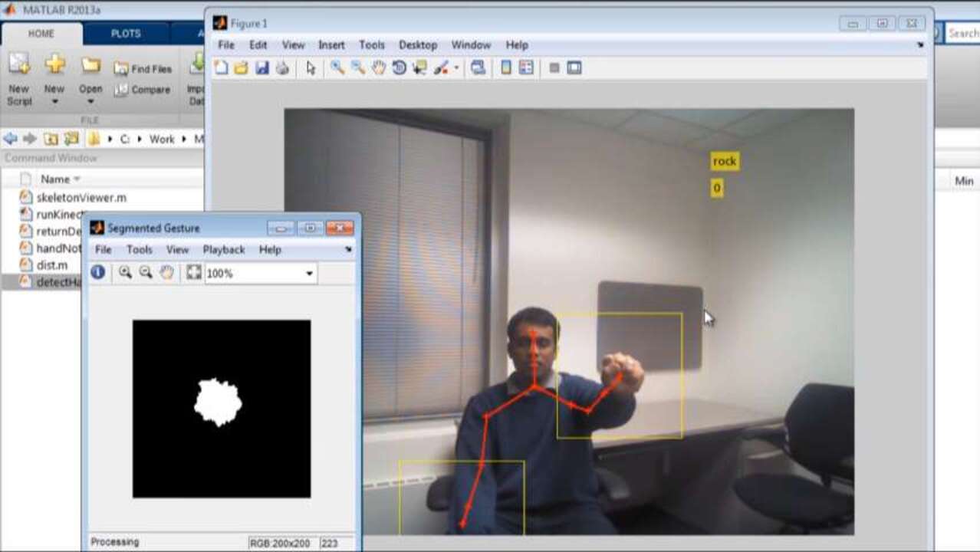Toggle maintain fit to window button
The image size is (980, 552).
click(194, 273)
